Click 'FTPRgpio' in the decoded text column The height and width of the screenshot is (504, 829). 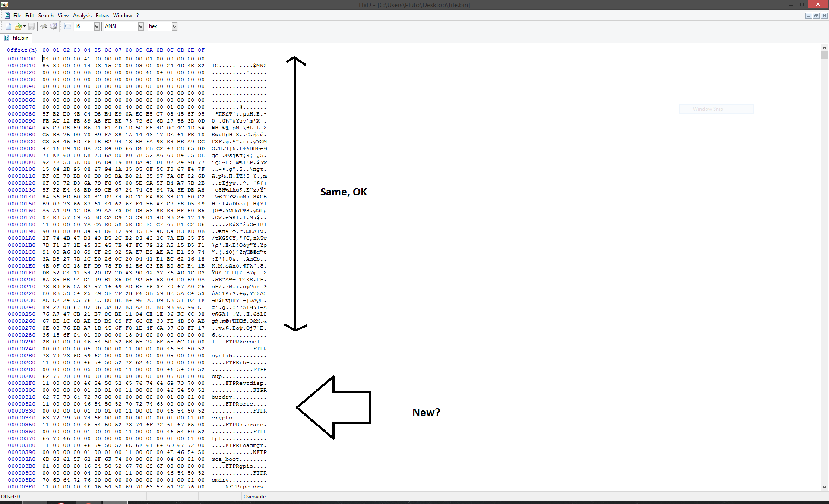pyautogui.click(x=239, y=466)
